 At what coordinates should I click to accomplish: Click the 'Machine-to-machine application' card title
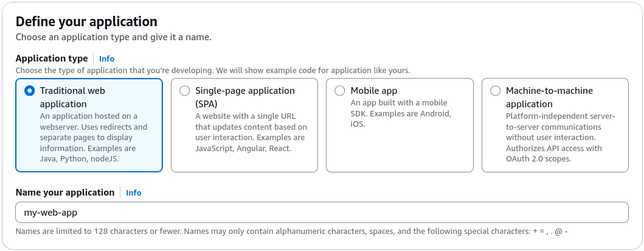tap(549, 97)
